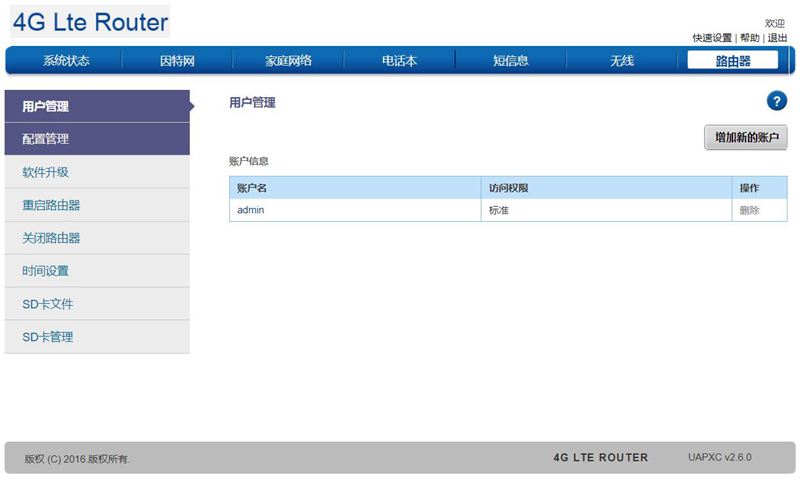Click the 操作 column header
Screen dimensions: 800x479
point(760,188)
